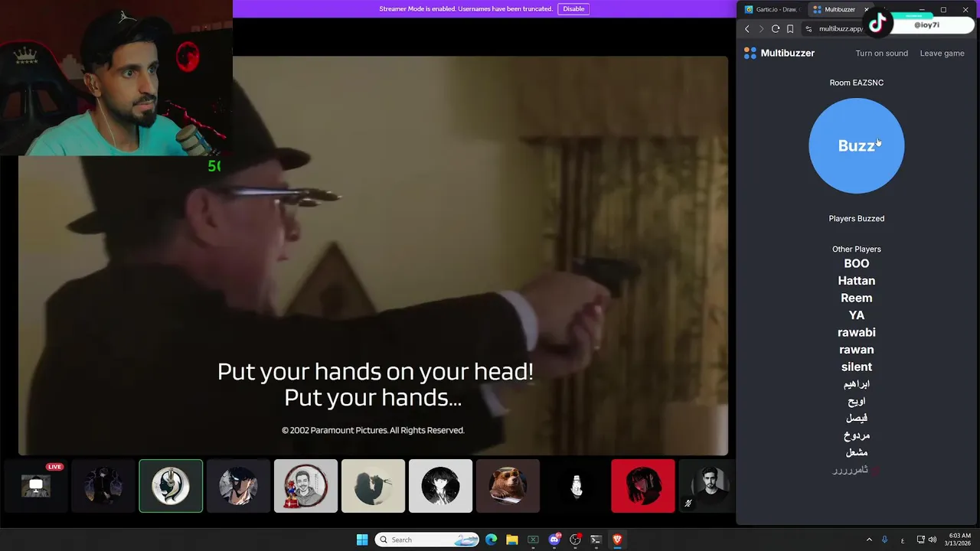Select the green-highlighted headphone avatar tile
The width and height of the screenshot is (980, 551).
(171, 485)
